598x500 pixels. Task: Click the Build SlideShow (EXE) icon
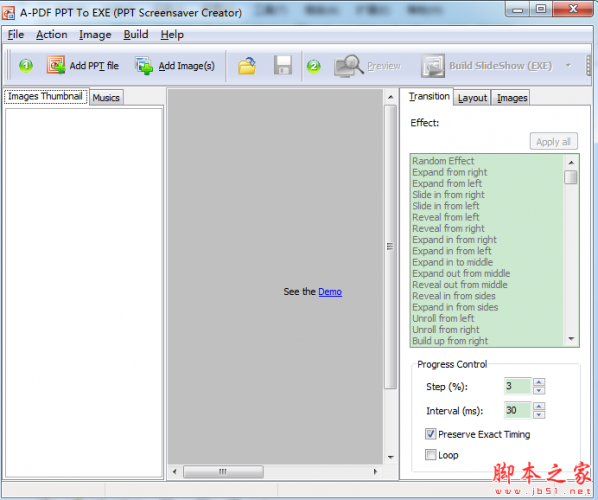(433, 66)
